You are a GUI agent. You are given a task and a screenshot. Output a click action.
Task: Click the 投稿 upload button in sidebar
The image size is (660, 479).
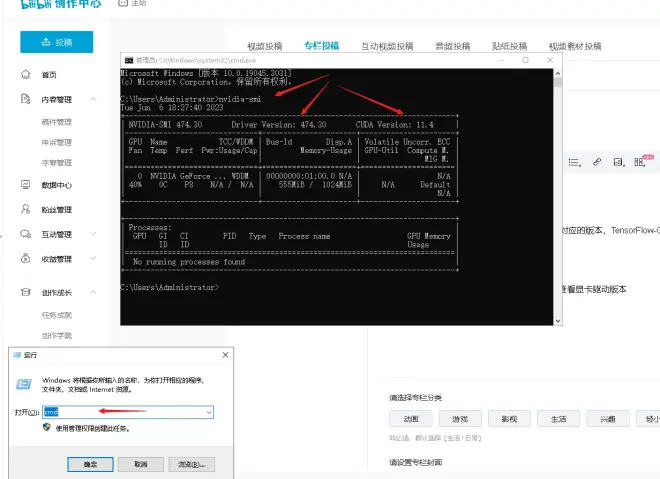click(x=56, y=42)
